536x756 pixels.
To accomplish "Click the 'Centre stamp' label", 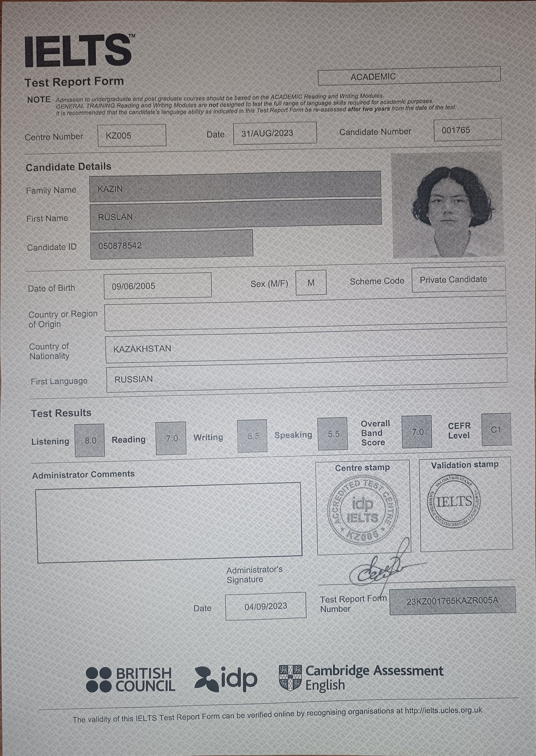I will tap(362, 468).
